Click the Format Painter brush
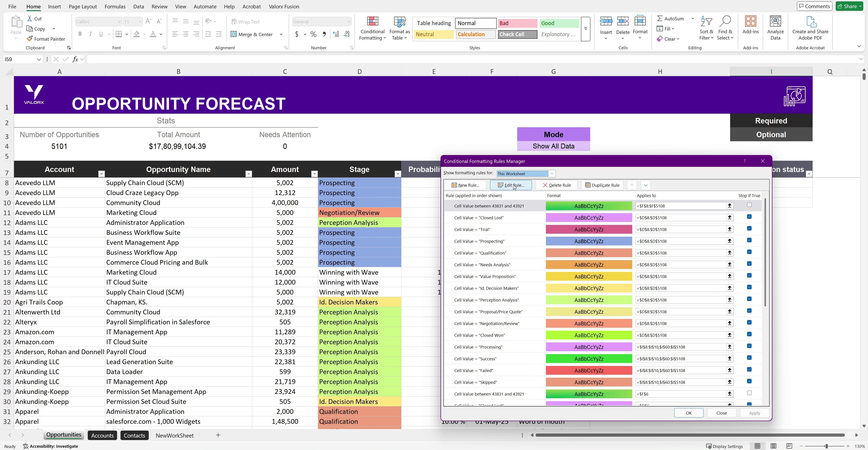Image resolution: width=868 pixels, height=450 pixels. pos(30,39)
